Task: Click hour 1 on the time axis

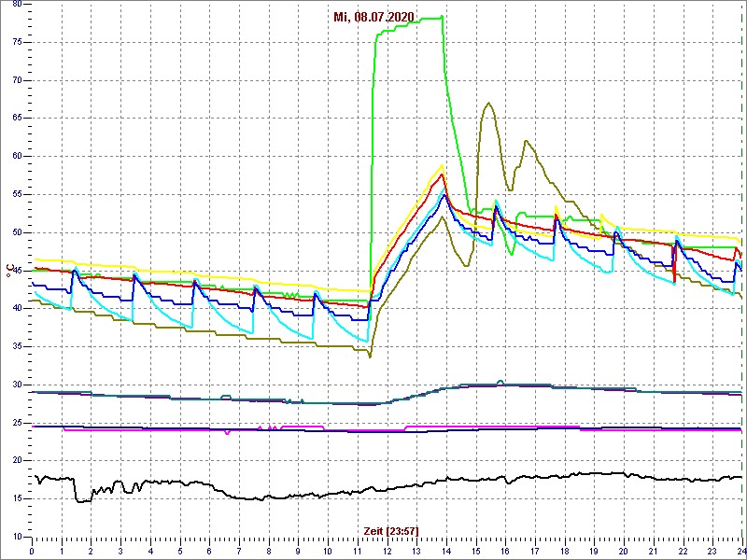Action: pos(62,550)
